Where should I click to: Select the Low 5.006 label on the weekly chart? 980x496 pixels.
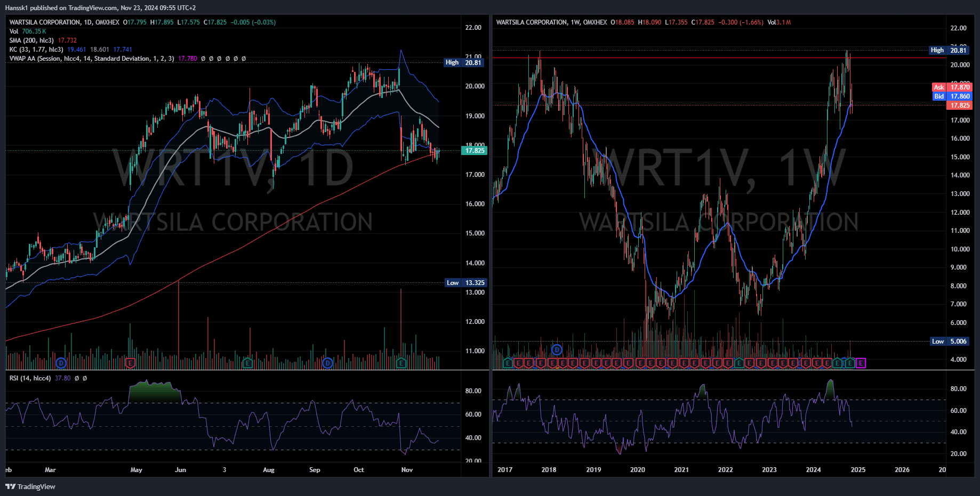[949, 341]
